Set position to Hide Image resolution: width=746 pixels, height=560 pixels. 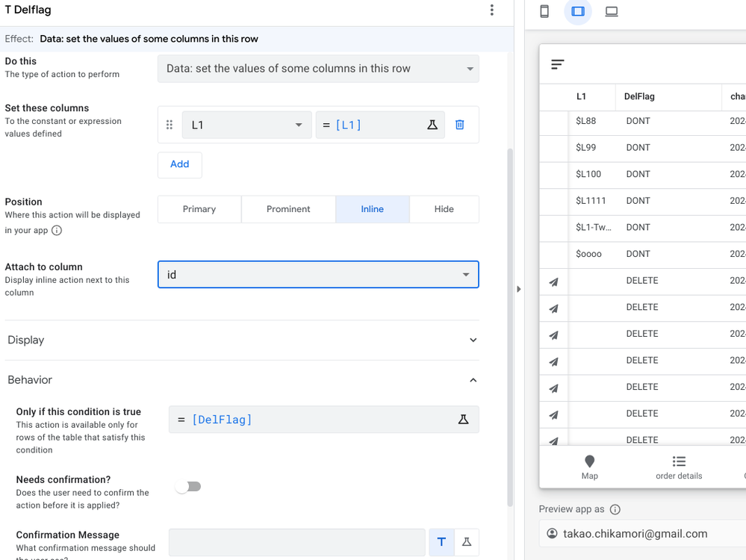pos(444,209)
